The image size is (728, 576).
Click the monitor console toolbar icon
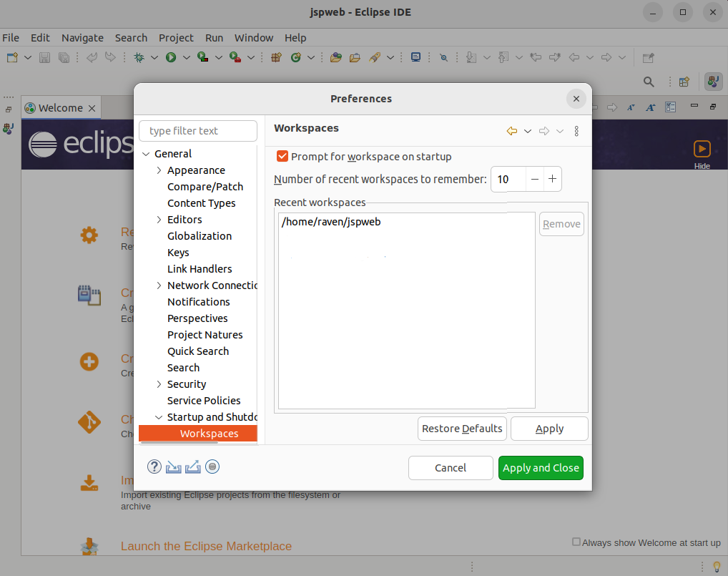tap(415, 57)
